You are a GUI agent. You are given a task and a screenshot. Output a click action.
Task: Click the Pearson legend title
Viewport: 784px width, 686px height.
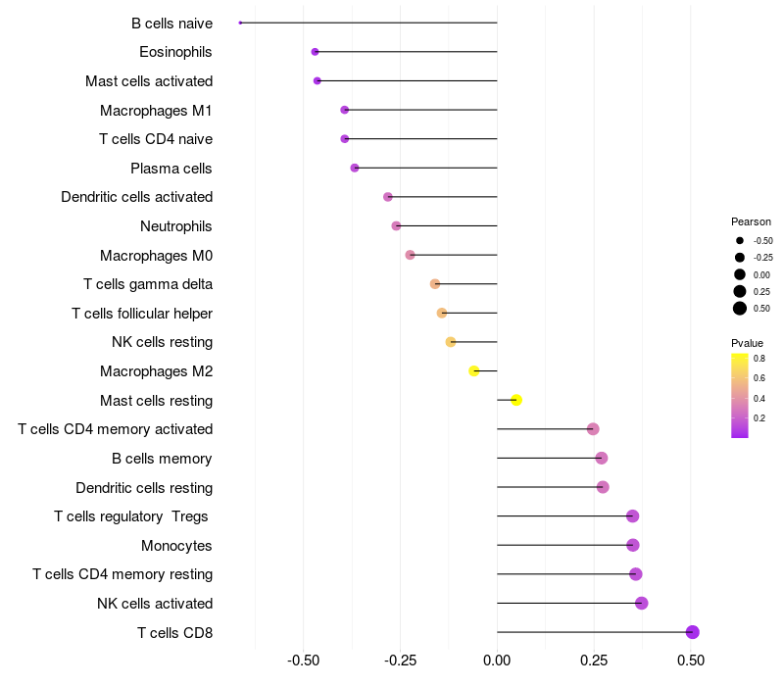[x=751, y=221]
